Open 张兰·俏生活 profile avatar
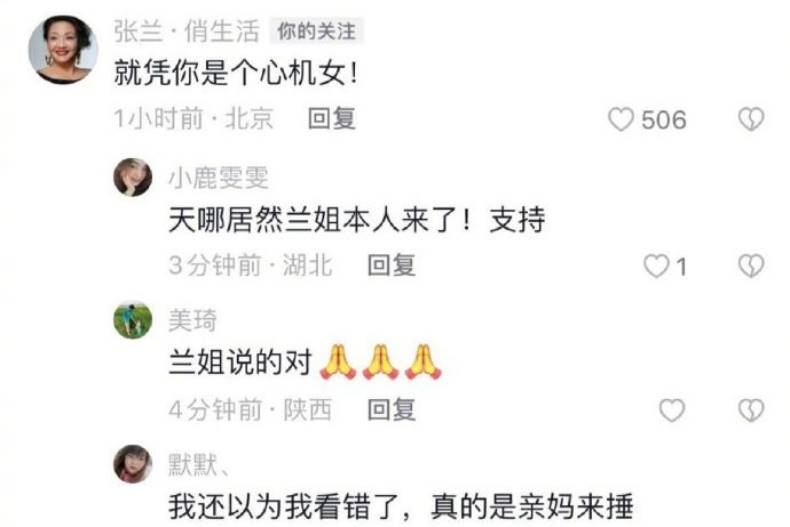Viewport: 790px width, 527px height. (63, 49)
